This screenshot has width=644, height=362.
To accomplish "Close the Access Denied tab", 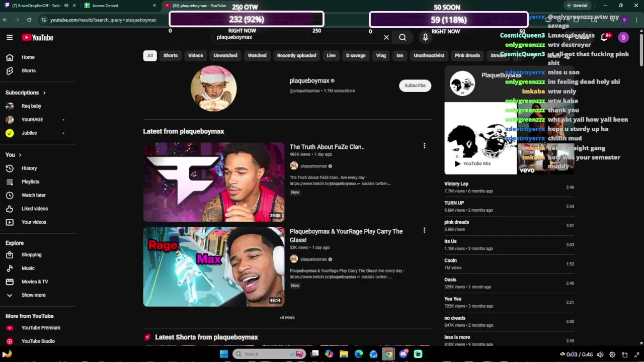I will (154, 6).
